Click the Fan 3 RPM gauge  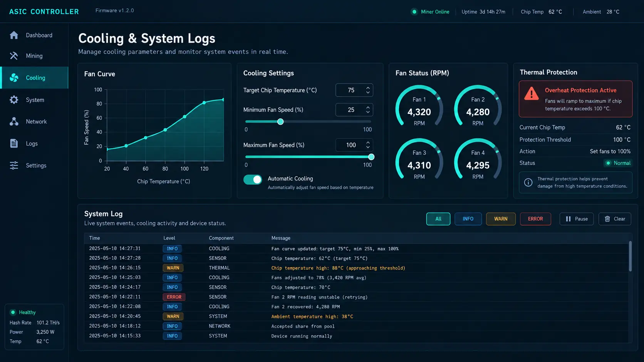coord(419,159)
